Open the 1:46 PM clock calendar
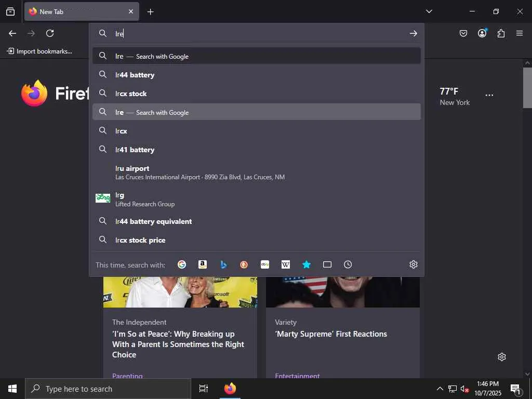The image size is (532, 399). pos(487,389)
